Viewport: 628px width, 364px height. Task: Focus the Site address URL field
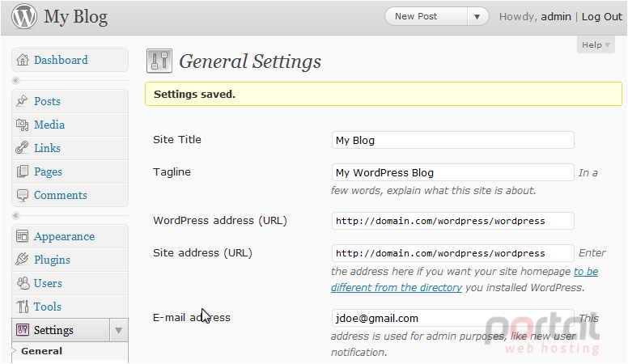(x=452, y=253)
